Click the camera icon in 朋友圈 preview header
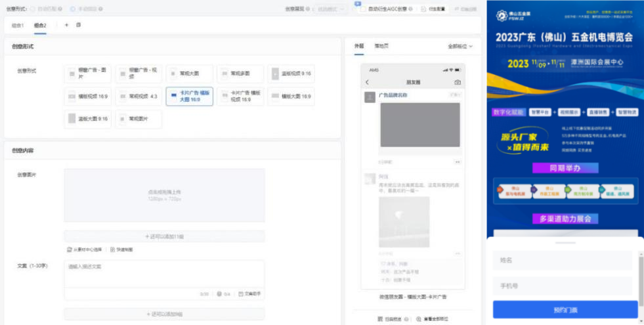 coord(458,82)
